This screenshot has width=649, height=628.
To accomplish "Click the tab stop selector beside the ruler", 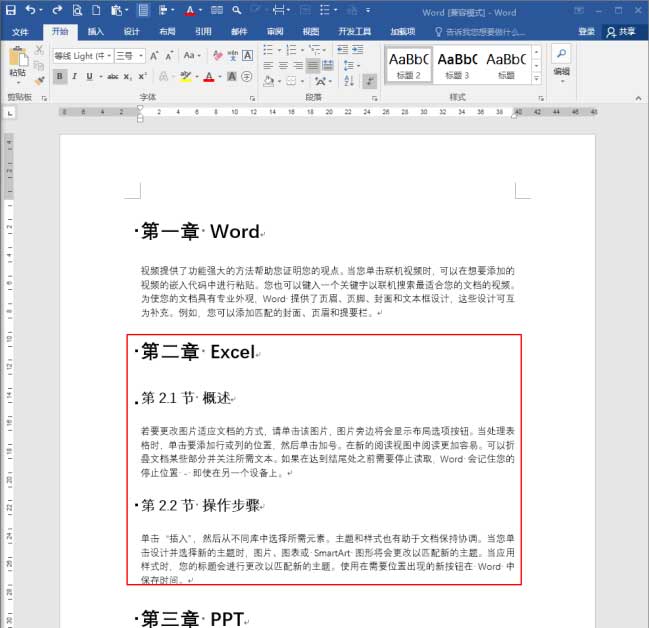I will point(10,113).
